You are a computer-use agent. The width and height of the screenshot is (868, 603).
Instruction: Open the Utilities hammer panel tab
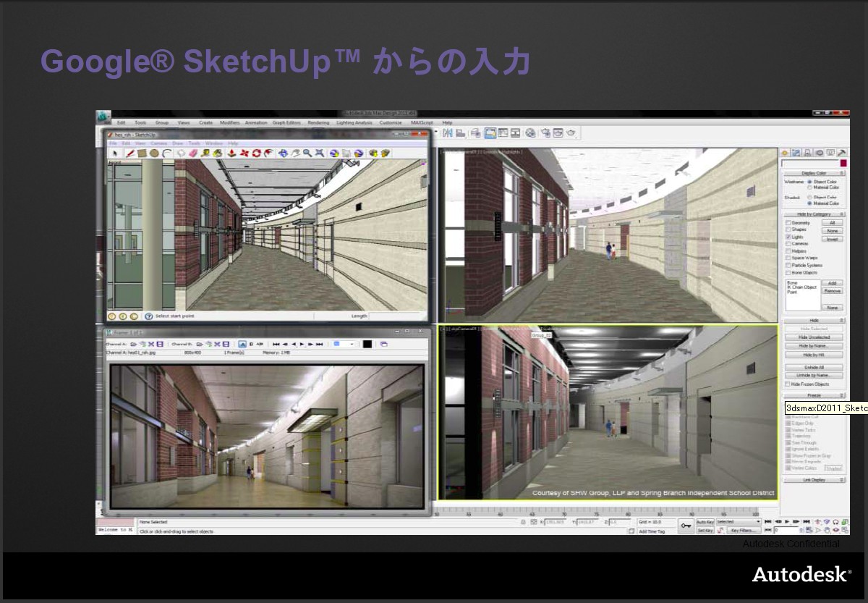[841, 153]
